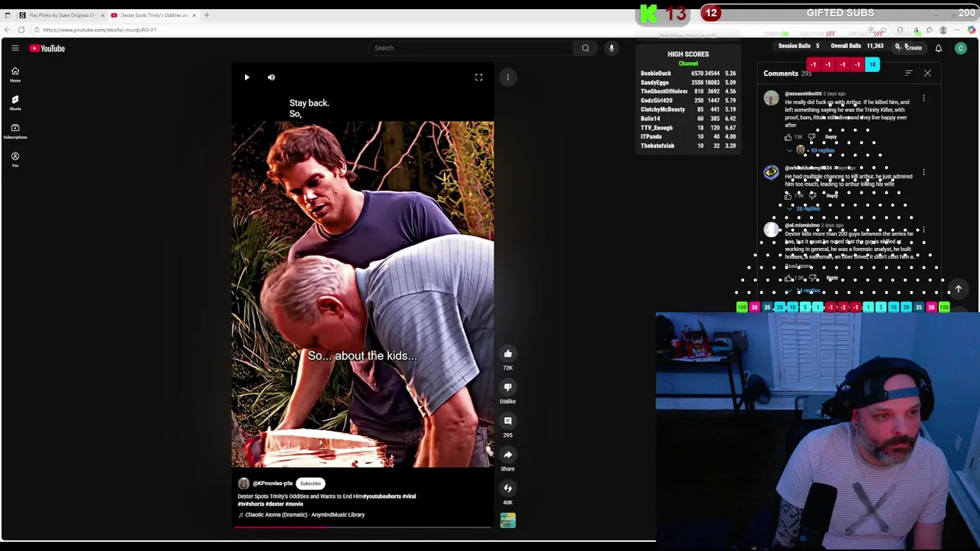980x551 pixels.
Task: Start voice search with the microphone icon
Action: point(612,48)
